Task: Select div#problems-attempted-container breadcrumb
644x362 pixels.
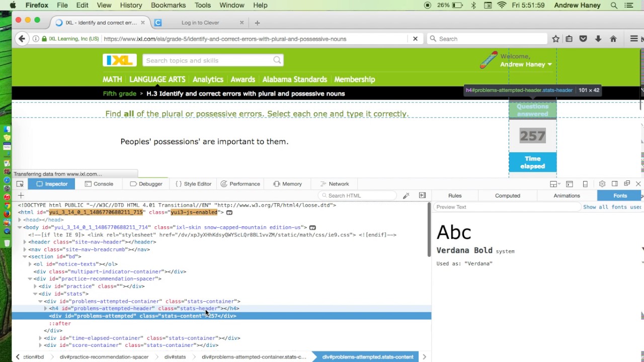Action: click(254, 357)
